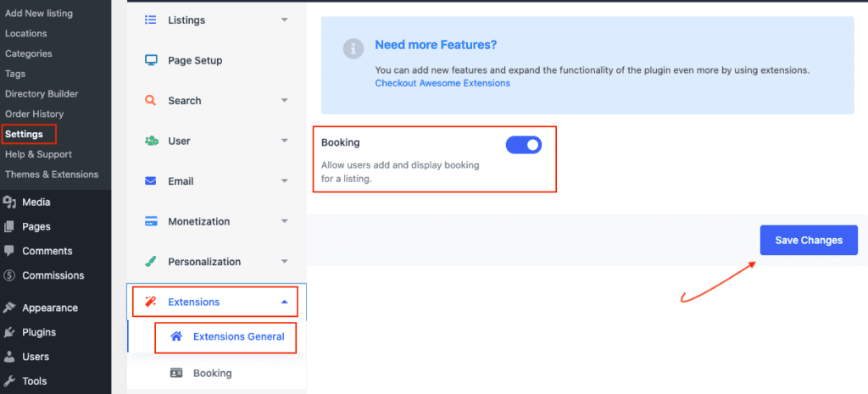
Task: Toggle the Booking switch off
Action: tap(524, 145)
